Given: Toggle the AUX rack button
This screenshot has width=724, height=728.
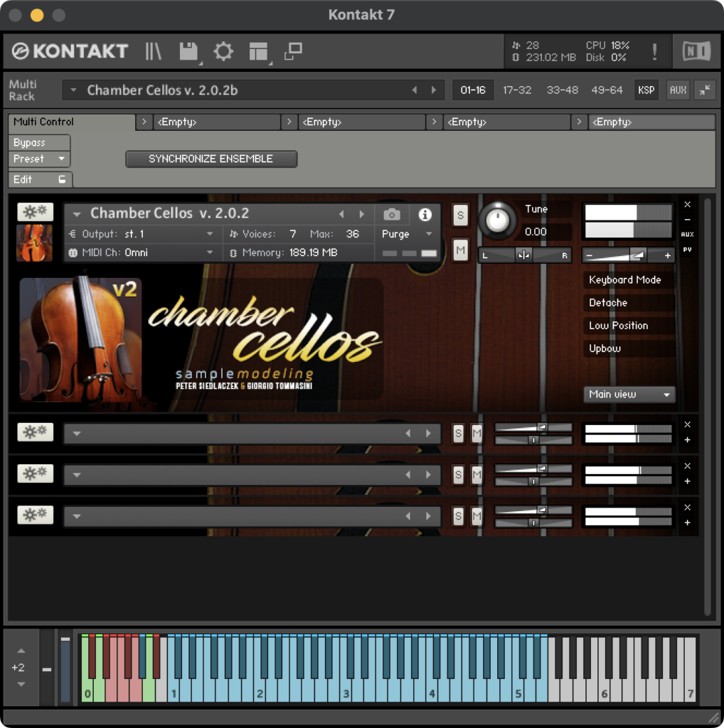Looking at the screenshot, I should (678, 90).
